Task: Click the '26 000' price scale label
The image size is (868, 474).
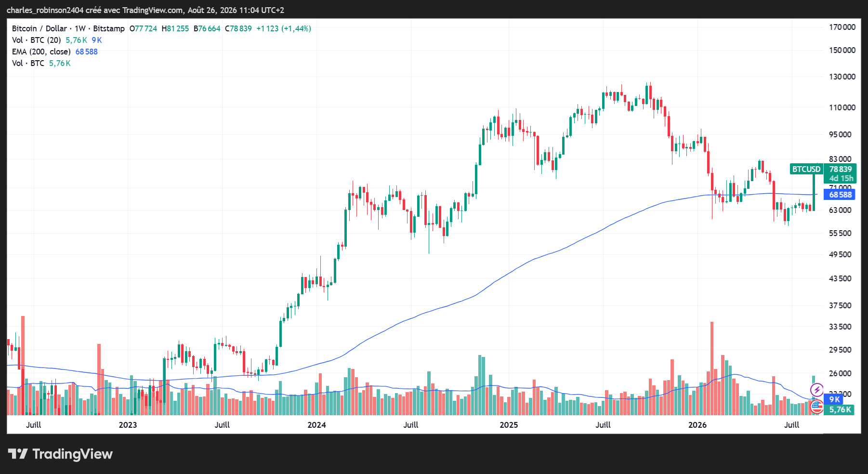Action: point(840,373)
